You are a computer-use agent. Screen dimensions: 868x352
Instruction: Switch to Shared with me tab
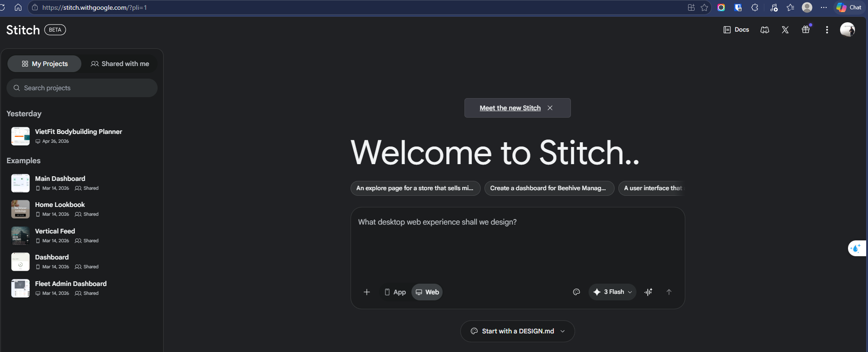(120, 64)
